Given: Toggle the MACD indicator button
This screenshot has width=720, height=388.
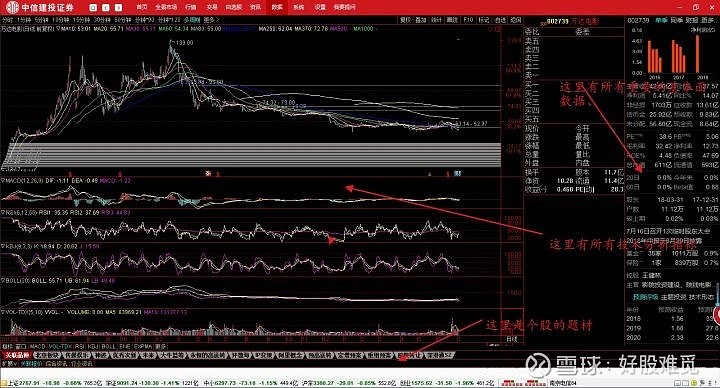Looking at the screenshot, I should coord(37,346).
